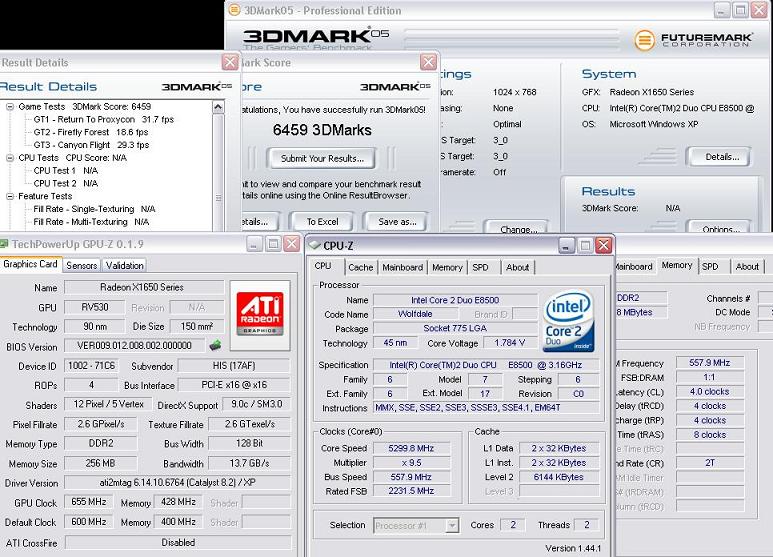Open About tab in rear CPU-Z window
This screenshot has width=773, height=557.
click(x=747, y=266)
